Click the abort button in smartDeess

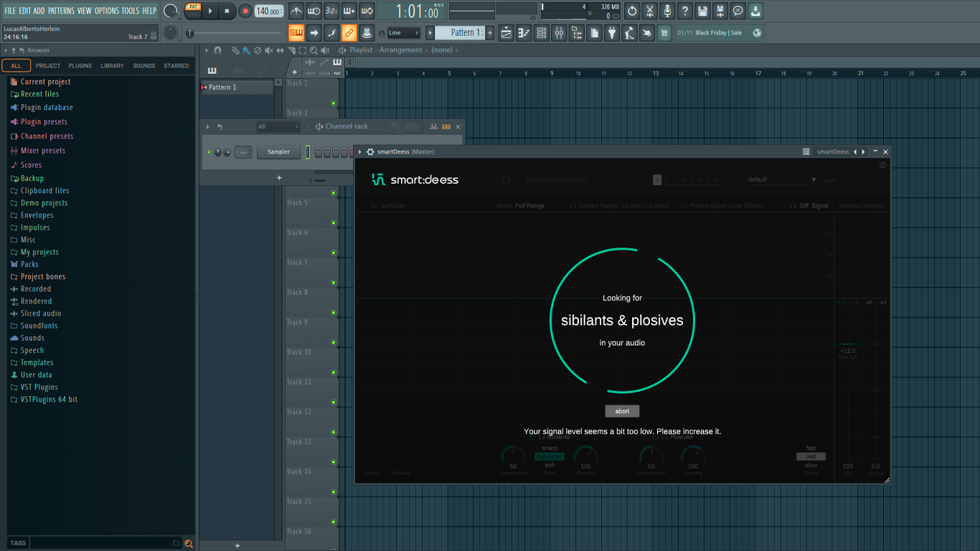pyautogui.click(x=622, y=411)
